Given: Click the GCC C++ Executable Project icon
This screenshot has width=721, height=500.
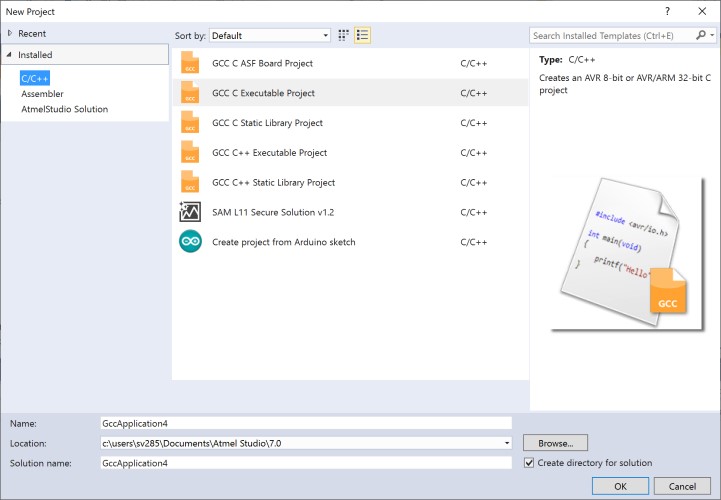Looking at the screenshot, I should coord(190,153).
